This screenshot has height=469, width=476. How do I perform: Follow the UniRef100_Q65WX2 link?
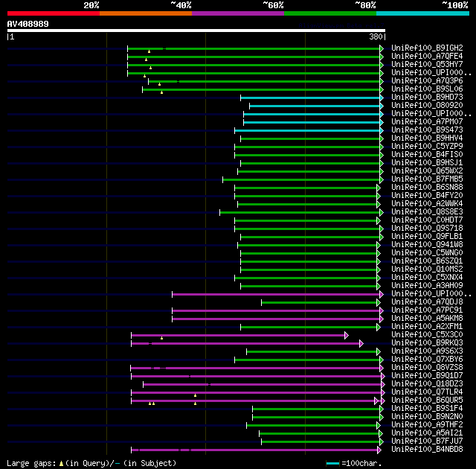point(427,171)
